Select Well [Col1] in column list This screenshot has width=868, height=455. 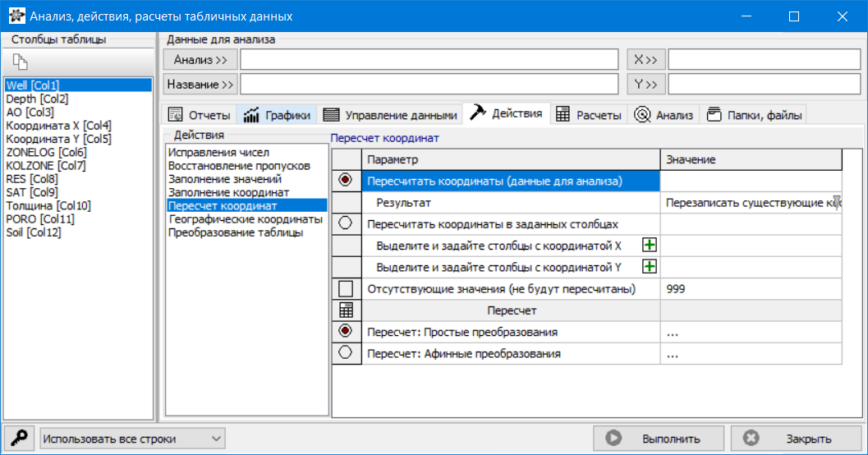point(78,85)
